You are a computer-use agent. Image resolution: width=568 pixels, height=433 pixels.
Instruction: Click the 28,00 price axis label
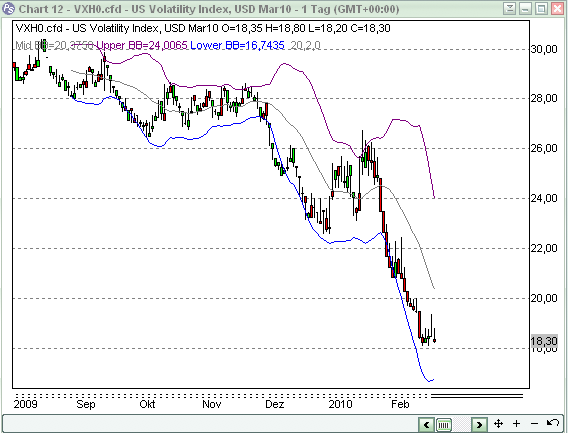[x=544, y=99]
